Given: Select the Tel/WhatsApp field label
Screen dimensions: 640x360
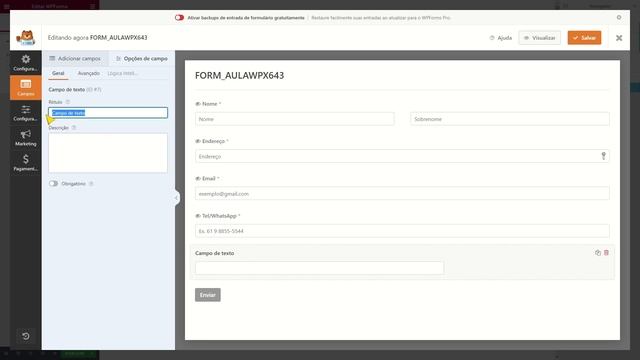Looking at the screenshot, I should 219,216.
